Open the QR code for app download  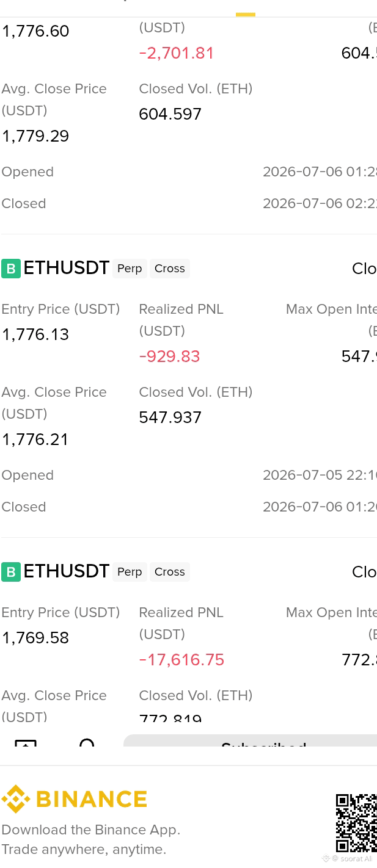pyautogui.click(x=356, y=823)
